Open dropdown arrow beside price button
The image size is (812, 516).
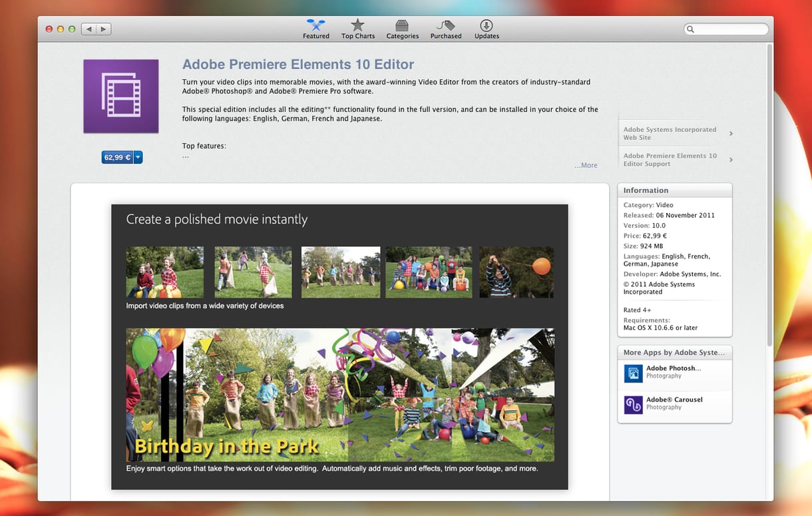138,157
